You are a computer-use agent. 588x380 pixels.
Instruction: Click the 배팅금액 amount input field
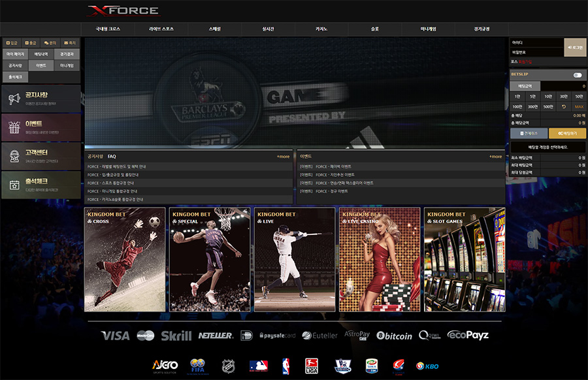tap(563, 86)
